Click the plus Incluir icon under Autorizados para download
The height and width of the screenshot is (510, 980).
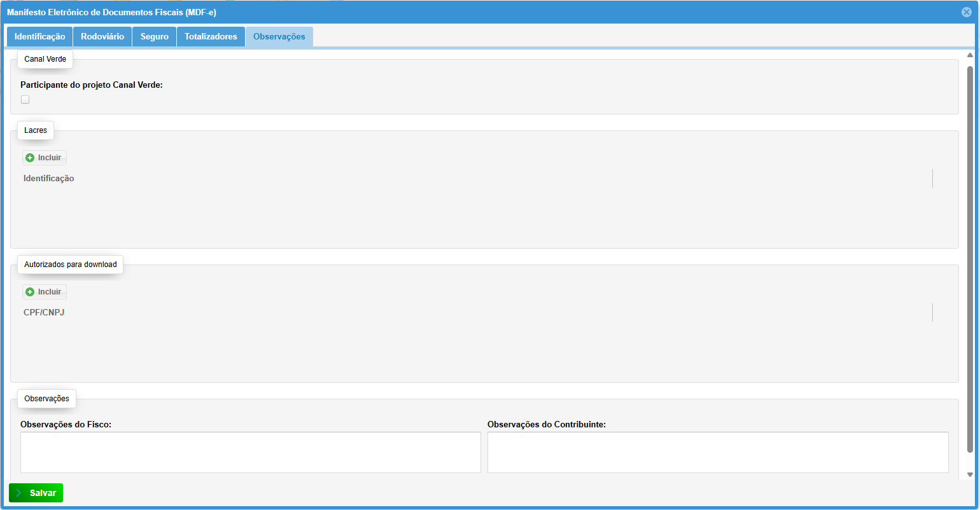tap(30, 292)
